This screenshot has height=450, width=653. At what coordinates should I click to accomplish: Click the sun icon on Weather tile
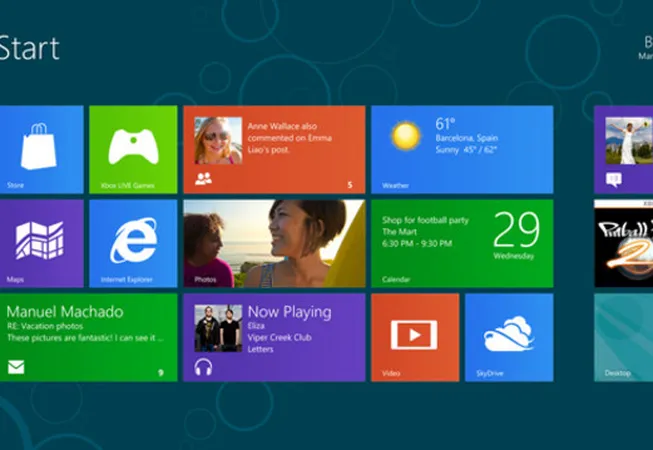coord(406,136)
